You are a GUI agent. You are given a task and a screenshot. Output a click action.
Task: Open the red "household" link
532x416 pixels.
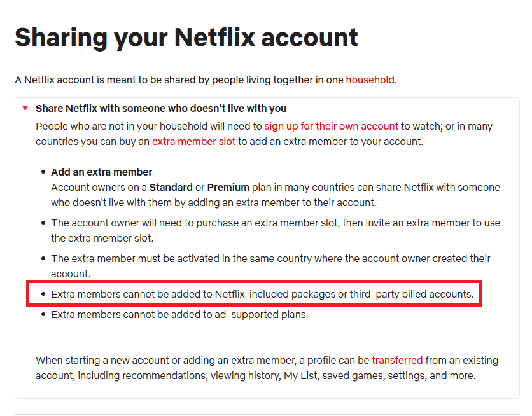pos(370,80)
